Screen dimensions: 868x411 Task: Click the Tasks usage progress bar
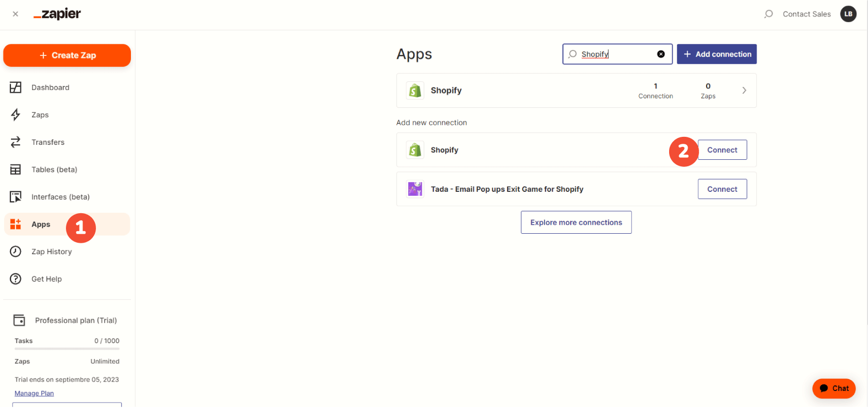click(x=67, y=349)
